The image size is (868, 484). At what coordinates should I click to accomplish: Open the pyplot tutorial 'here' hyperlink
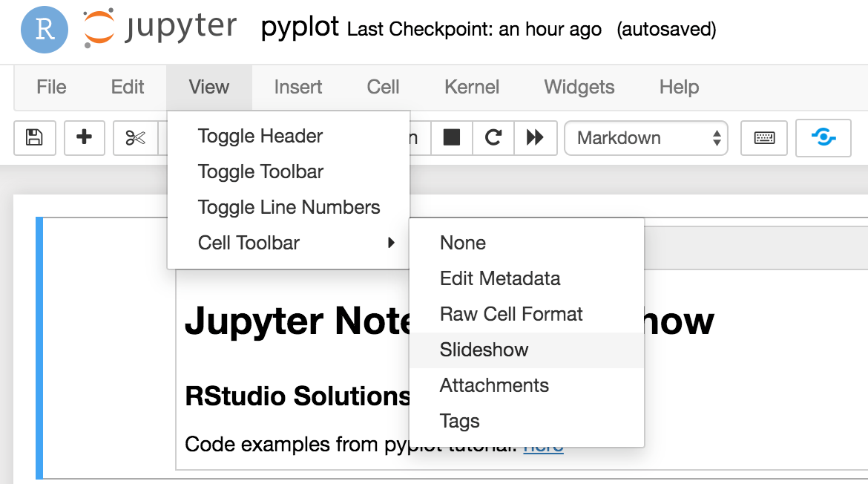click(543, 444)
